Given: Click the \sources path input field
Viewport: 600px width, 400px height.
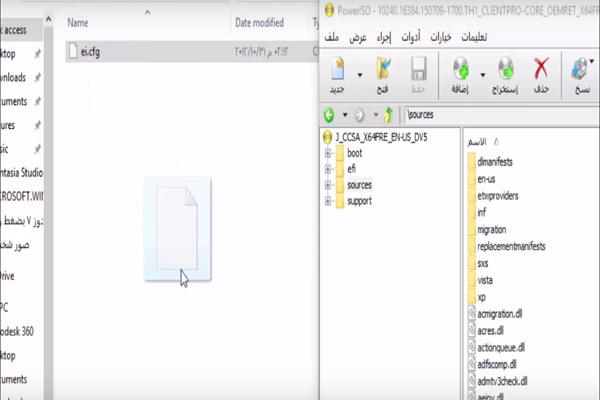Looking at the screenshot, I should pos(501,115).
